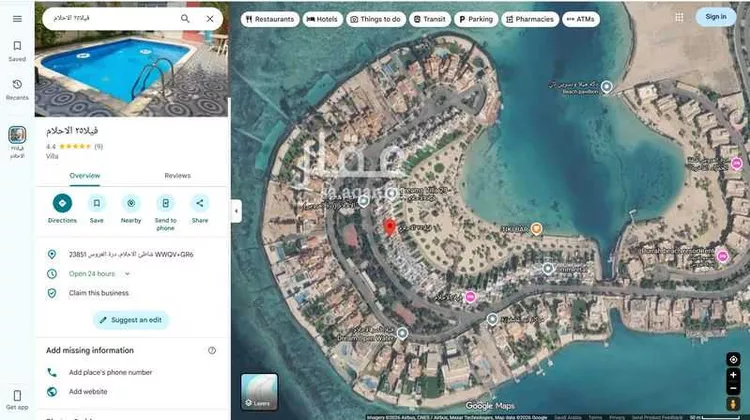Zoom out on the map with minus

pos(733,388)
